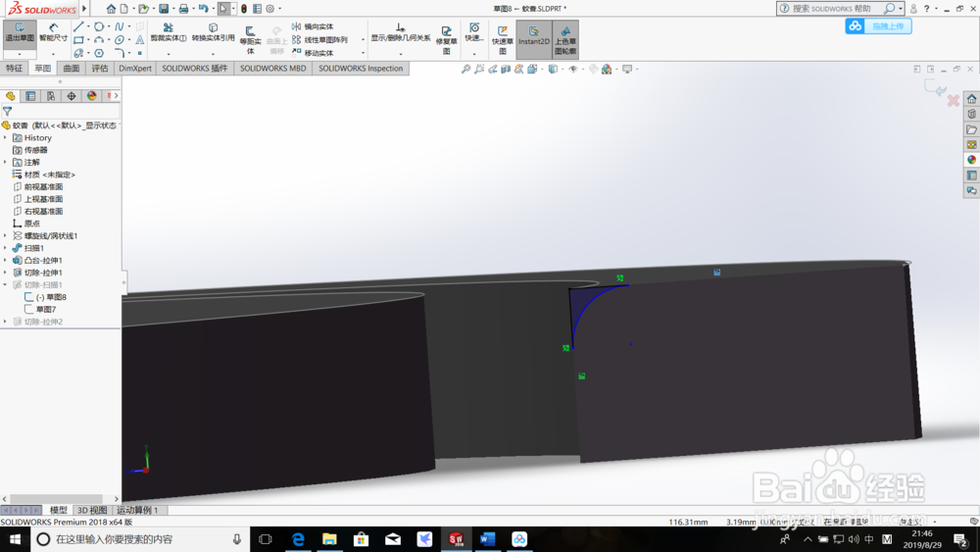Image resolution: width=980 pixels, height=552 pixels.
Task: Select 草图7 in the tree
Action: [x=40, y=309]
